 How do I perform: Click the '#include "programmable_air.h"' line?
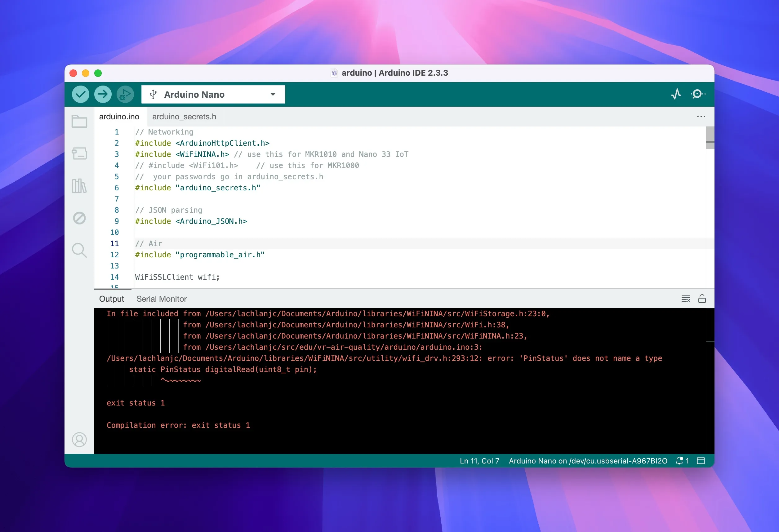coord(200,255)
